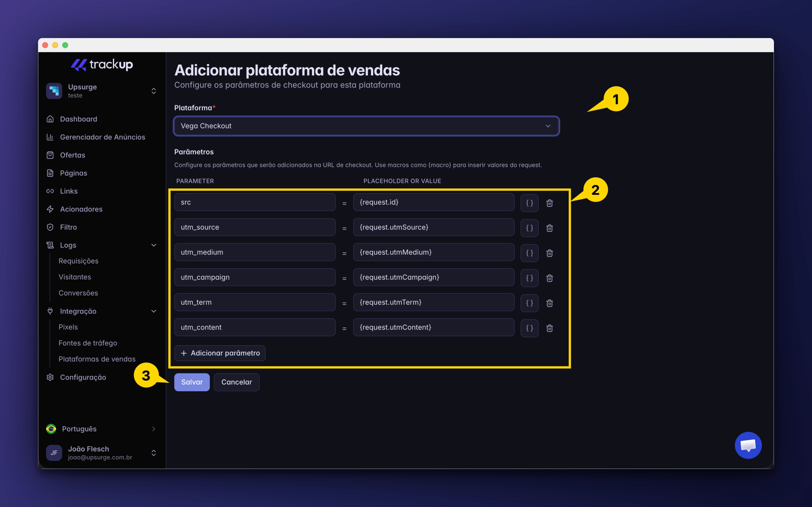Image resolution: width=812 pixels, height=507 pixels.
Task: Click the {request.utmTerm} value field
Action: (x=433, y=302)
